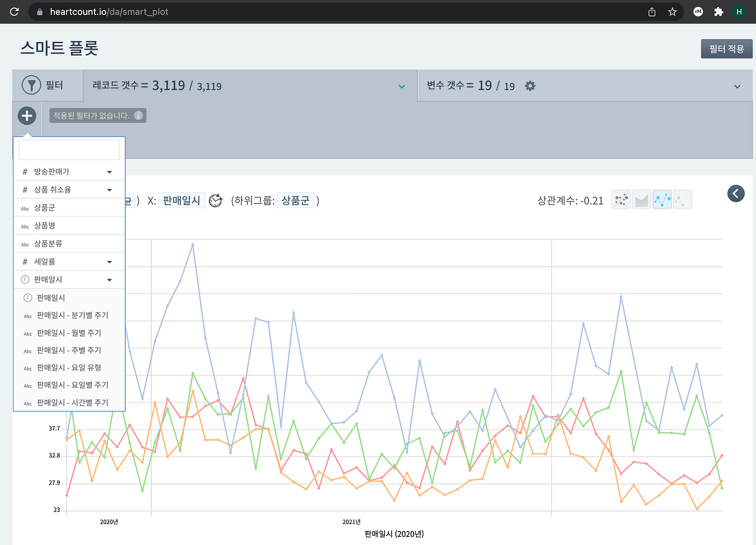The image size is (756, 545).
Task: Click x-axis label 2021년
Action: [x=352, y=522]
